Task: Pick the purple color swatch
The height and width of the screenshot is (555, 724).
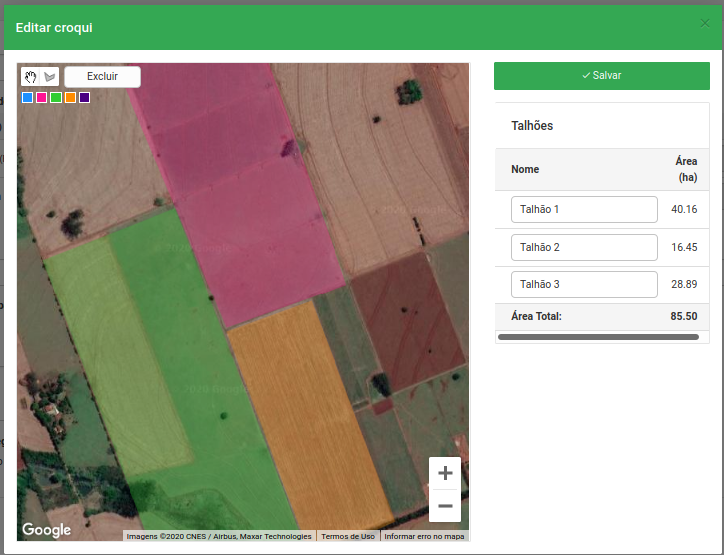Action: click(84, 97)
